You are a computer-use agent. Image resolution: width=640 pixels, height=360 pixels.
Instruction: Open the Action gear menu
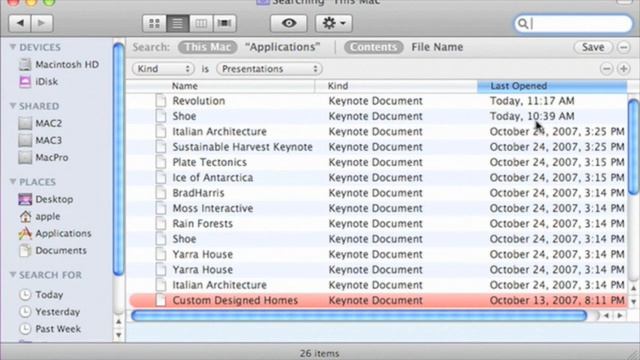pos(333,23)
